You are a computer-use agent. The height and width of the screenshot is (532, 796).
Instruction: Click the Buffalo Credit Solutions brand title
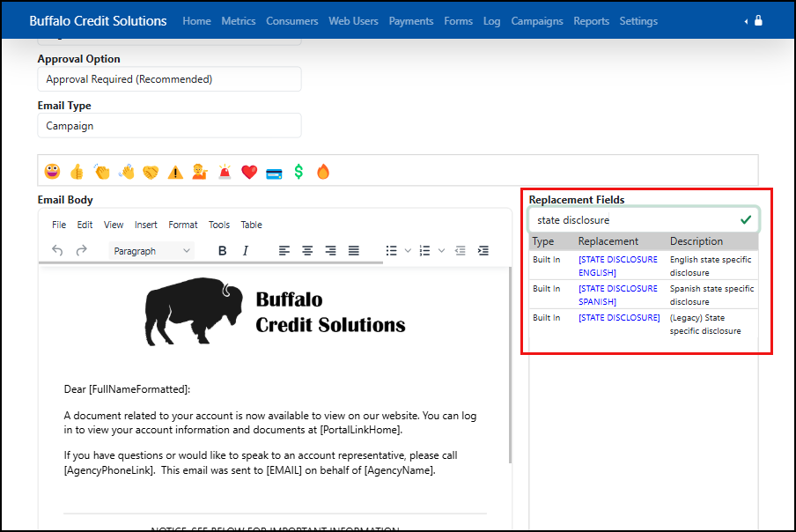pyautogui.click(x=98, y=21)
